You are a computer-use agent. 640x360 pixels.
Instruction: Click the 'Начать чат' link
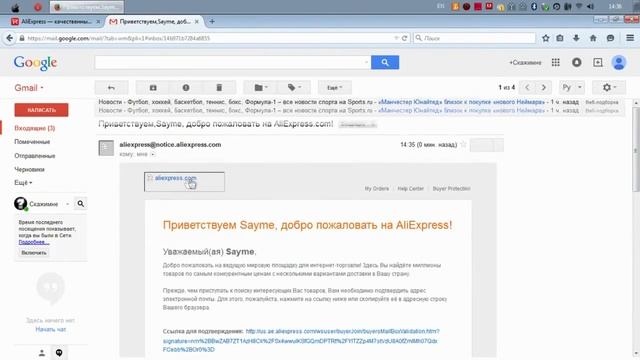click(x=51, y=329)
